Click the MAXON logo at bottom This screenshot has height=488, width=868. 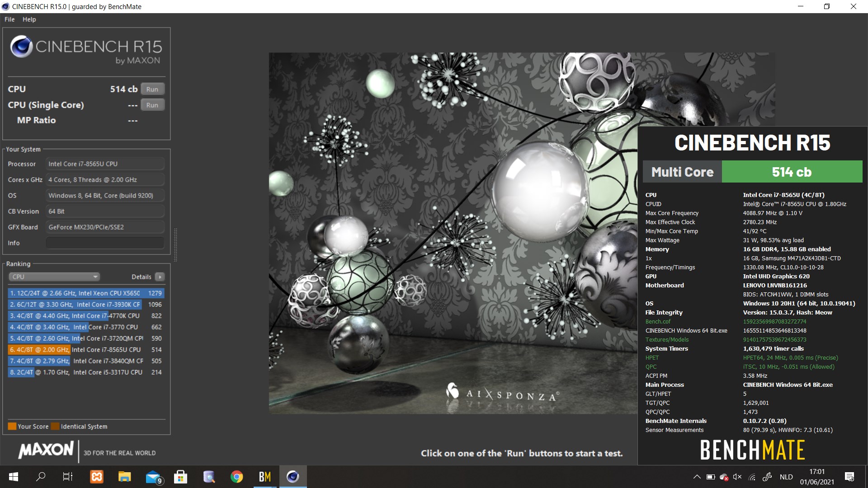46,450
